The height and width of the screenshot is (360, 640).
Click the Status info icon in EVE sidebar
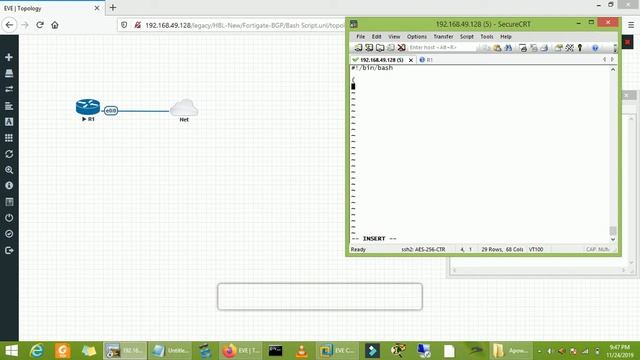pos(9,186)
